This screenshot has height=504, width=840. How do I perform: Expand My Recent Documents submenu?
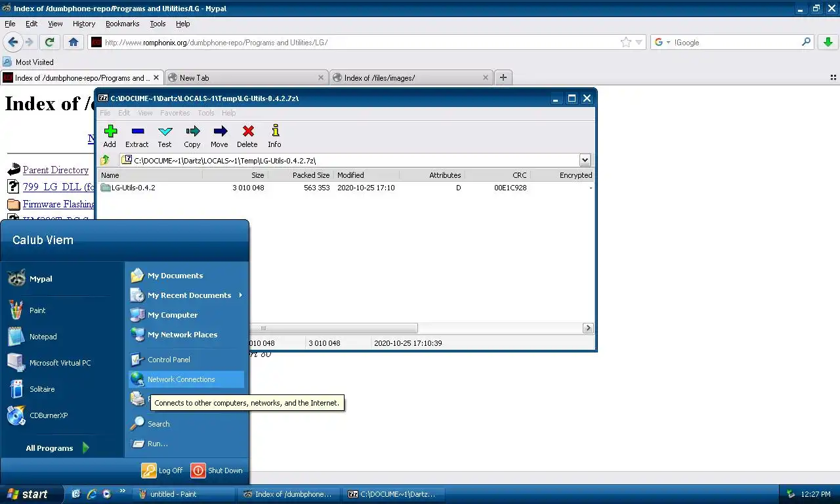[186, 295]
